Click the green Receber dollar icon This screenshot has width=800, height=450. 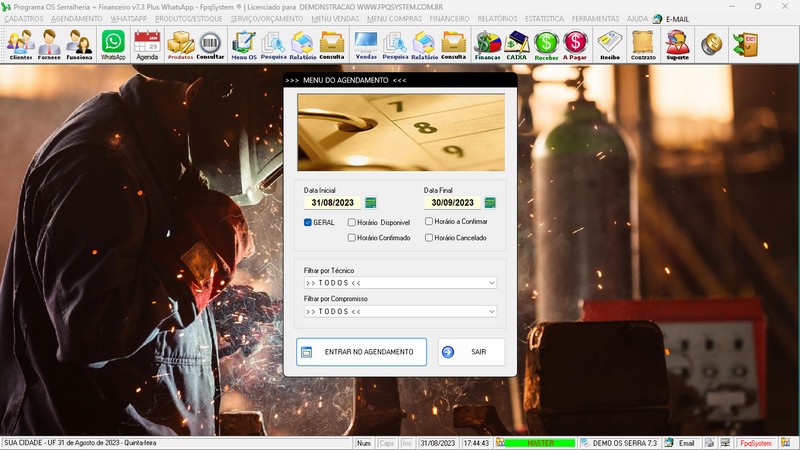546,44
